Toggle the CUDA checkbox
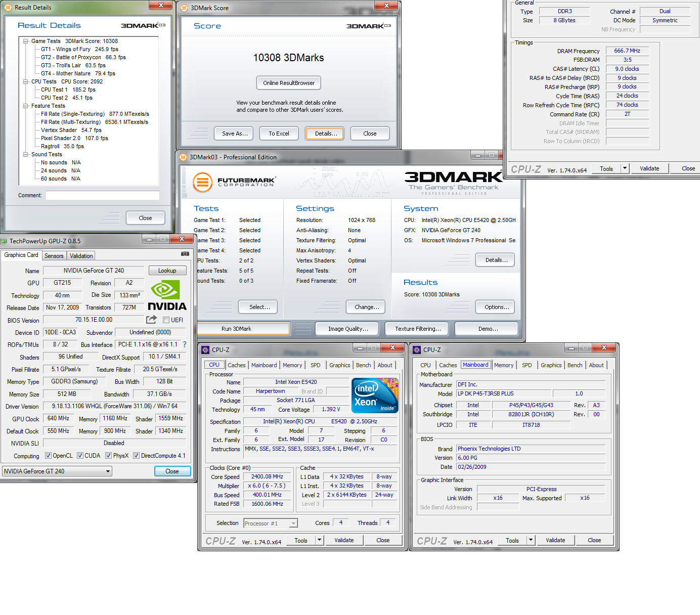The image size is (700, 615). point(80,456)
